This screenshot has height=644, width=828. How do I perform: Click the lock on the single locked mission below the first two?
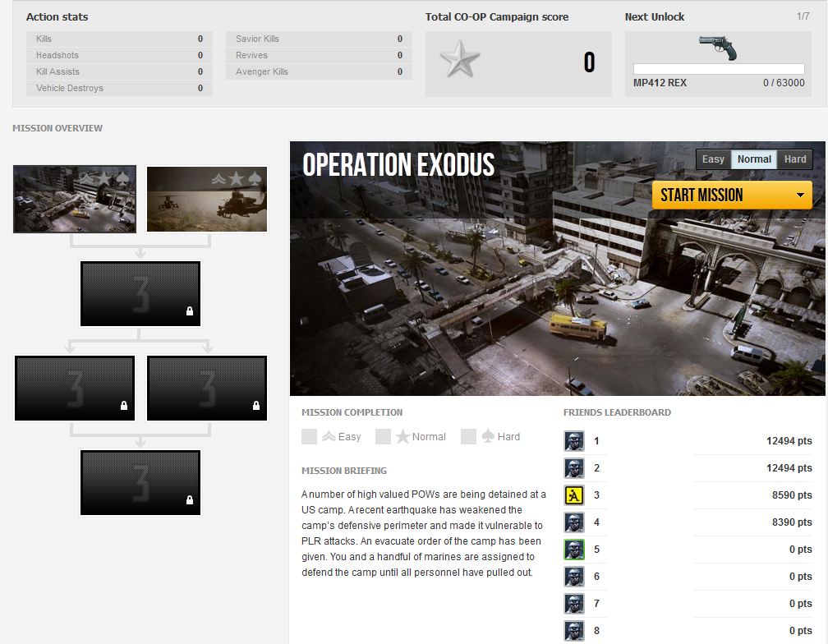point(190,311)
